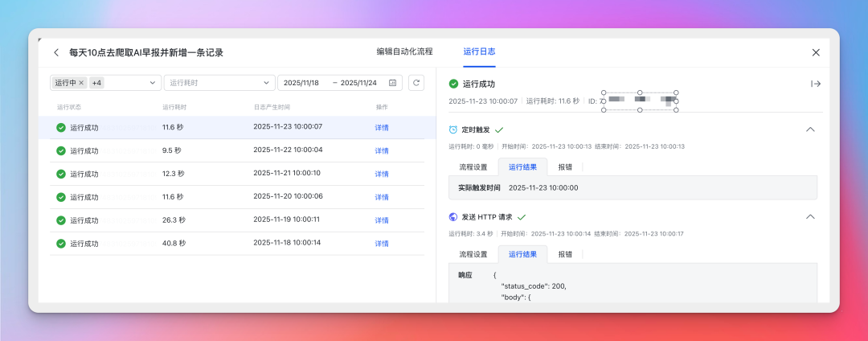Select the 9.5 秒 duration cell
Viewport: 868px width, 341px height.
[x=172, y=150]
